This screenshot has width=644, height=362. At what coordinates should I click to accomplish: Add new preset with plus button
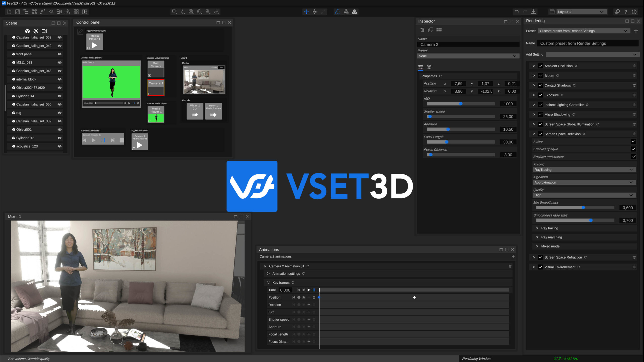(636, 31)
